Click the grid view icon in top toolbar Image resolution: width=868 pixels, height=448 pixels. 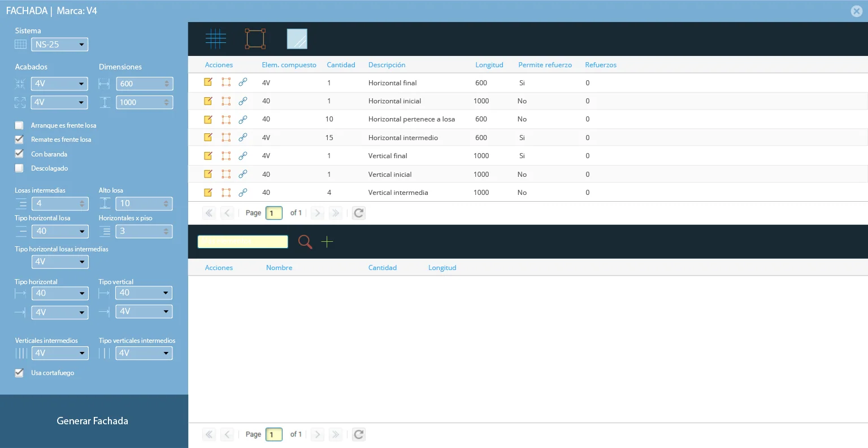pyautogui.click(x=216, y=38)
